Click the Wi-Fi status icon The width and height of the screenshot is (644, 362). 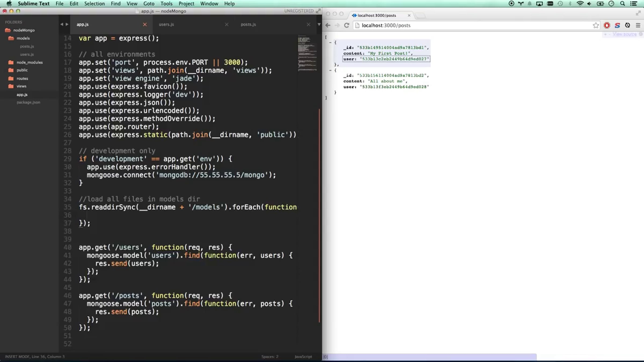[580, 3]
